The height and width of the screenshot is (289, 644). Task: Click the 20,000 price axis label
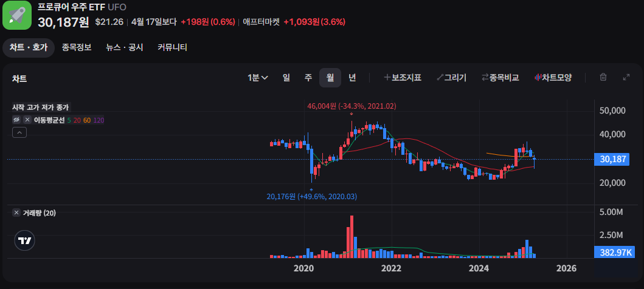tap(612, 183)
